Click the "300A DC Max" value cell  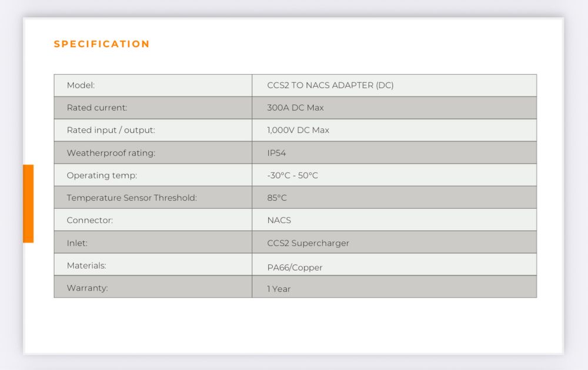(295, 107)
